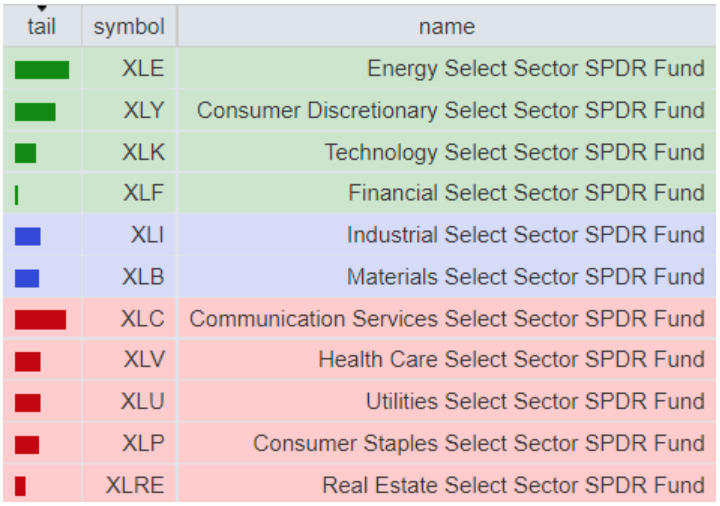The image size is (720, 506).
Task: Open Industrial Select Sector SPDR Fund row
Action: click(x=525, y=235)
